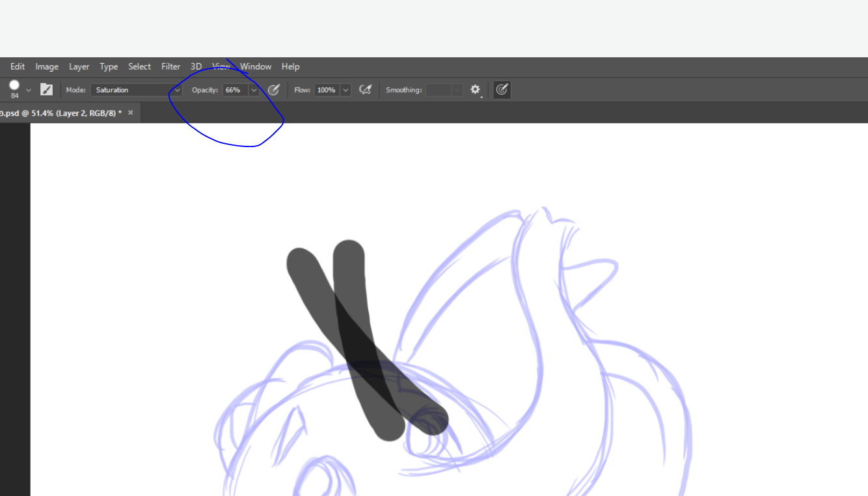Open the Filter menu
868x496 pixels.
[x=170, y=66]
